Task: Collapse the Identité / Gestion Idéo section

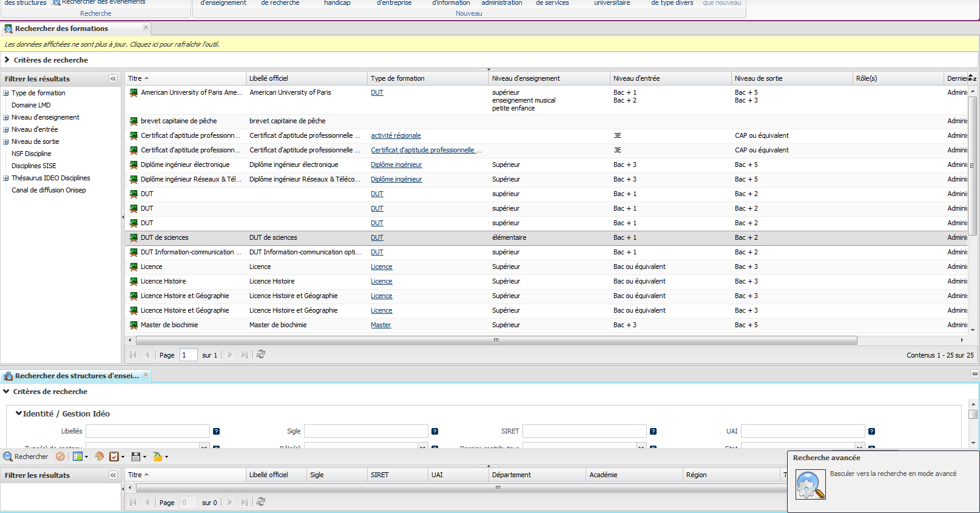Action: coord(19,413)
